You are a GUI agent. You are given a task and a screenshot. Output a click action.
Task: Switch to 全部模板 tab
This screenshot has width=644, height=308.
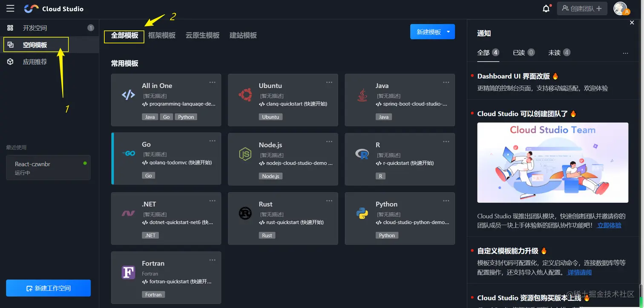tap(124, 35)
